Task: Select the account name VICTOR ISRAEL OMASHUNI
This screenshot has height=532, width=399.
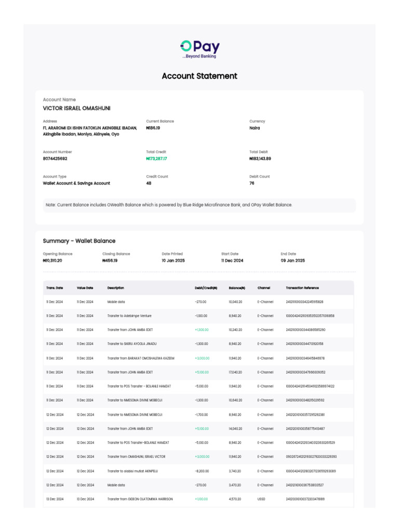Action: coord(76,109)
